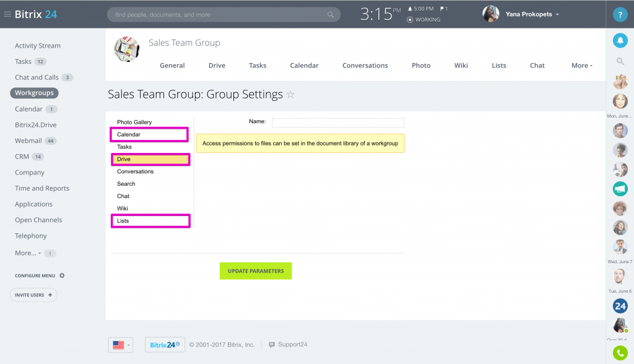Screen dimensions: 634x364
Task: Expand the More dropdown in group tabs
Action: (x=582, y=66)
